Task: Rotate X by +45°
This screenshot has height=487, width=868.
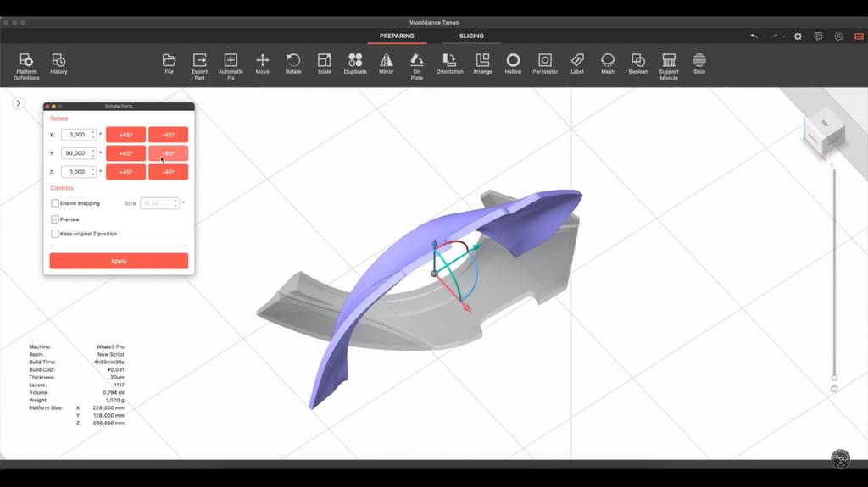Action: [x=125, y=135]
